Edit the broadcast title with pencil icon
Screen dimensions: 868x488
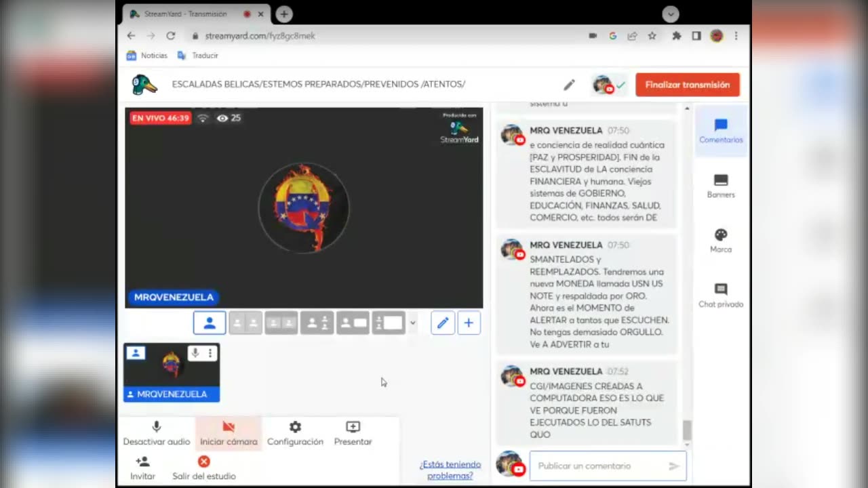click(569, 85)
